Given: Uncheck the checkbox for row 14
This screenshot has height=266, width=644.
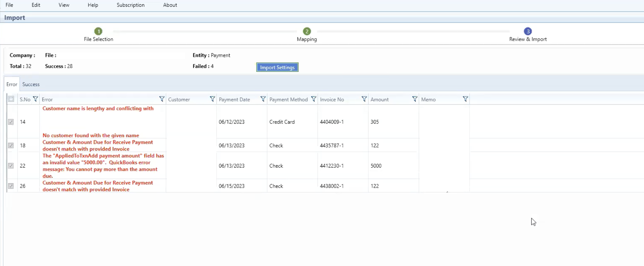Looking at the screenshot, I should click(x=11, y=122).
